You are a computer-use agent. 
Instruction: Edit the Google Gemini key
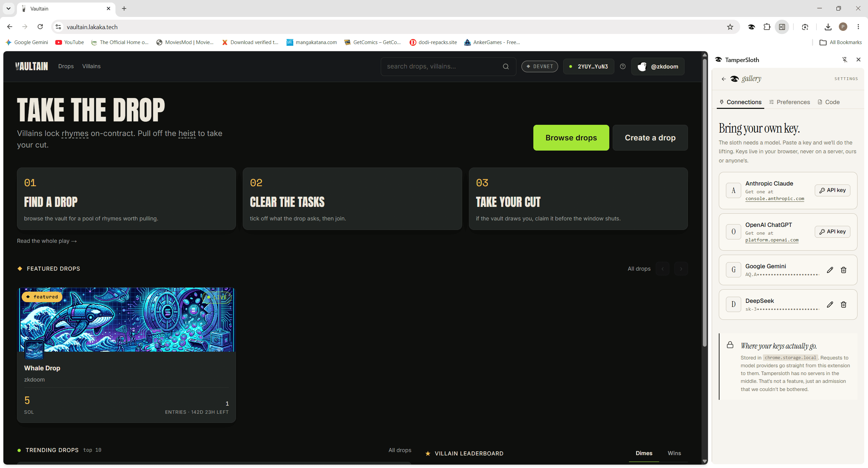click(x=830, y=270)
